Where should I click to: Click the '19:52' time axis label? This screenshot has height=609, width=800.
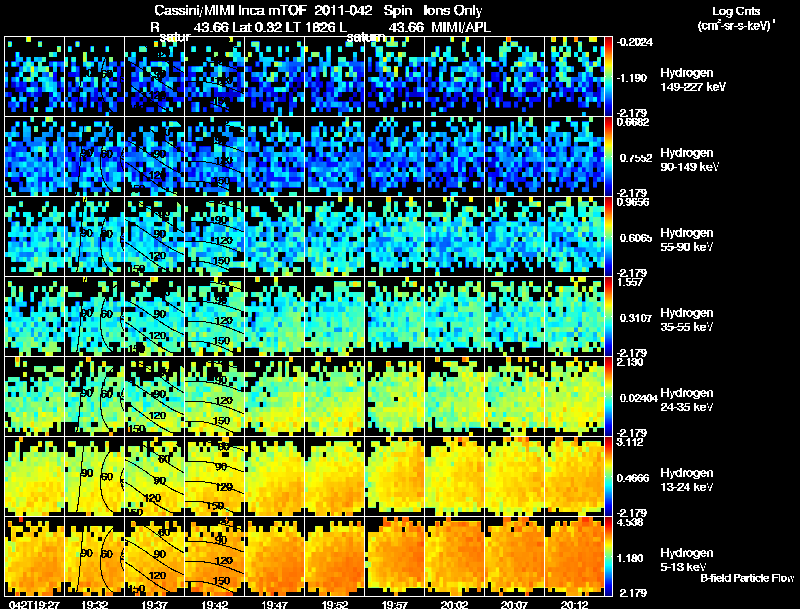pyautogui.click(x=335, y=604)
